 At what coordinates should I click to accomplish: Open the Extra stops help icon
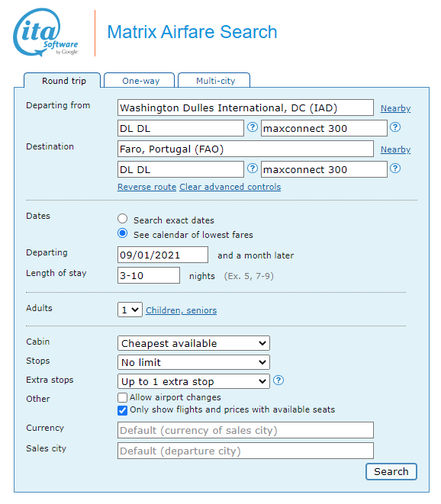(278, 380)
